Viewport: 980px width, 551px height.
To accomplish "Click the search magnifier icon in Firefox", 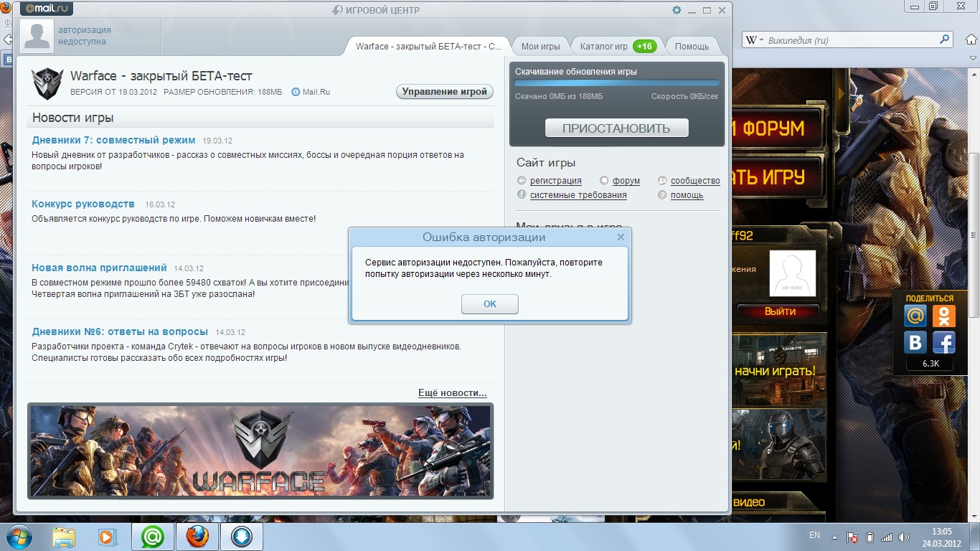I will (945, 40).
